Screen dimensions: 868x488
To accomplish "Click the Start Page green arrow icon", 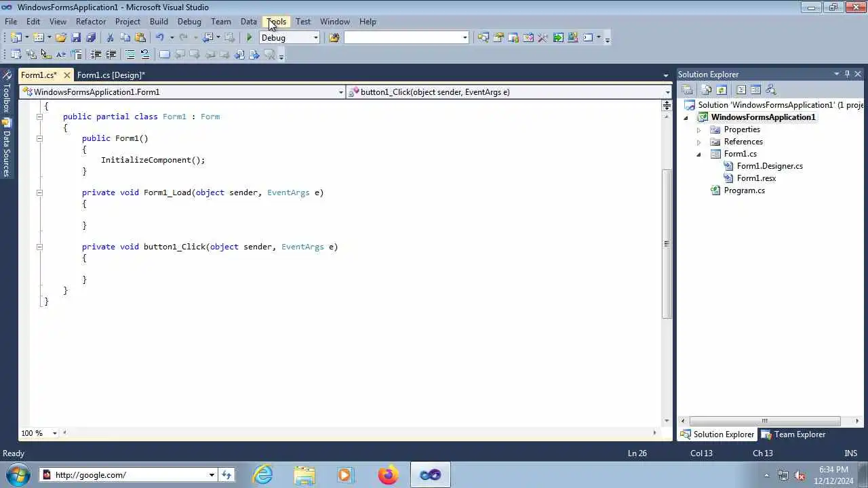I will [558, 38].
